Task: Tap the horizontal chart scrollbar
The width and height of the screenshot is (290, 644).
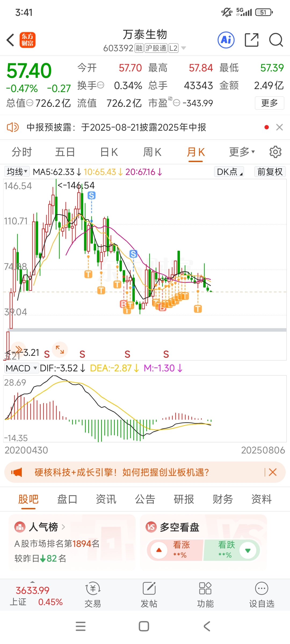Action: (147, 330)
